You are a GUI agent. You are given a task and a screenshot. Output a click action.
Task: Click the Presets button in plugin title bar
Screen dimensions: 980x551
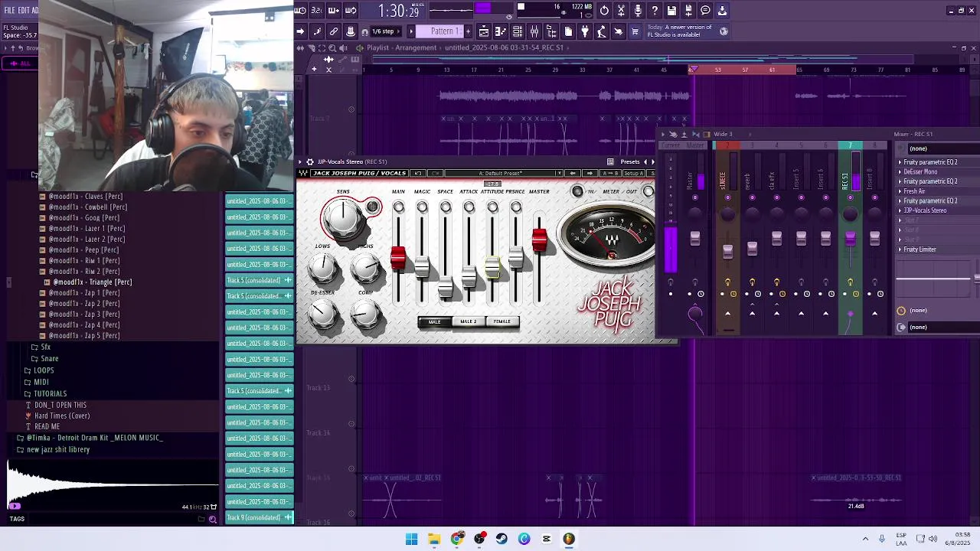click(x=630, y=161)
